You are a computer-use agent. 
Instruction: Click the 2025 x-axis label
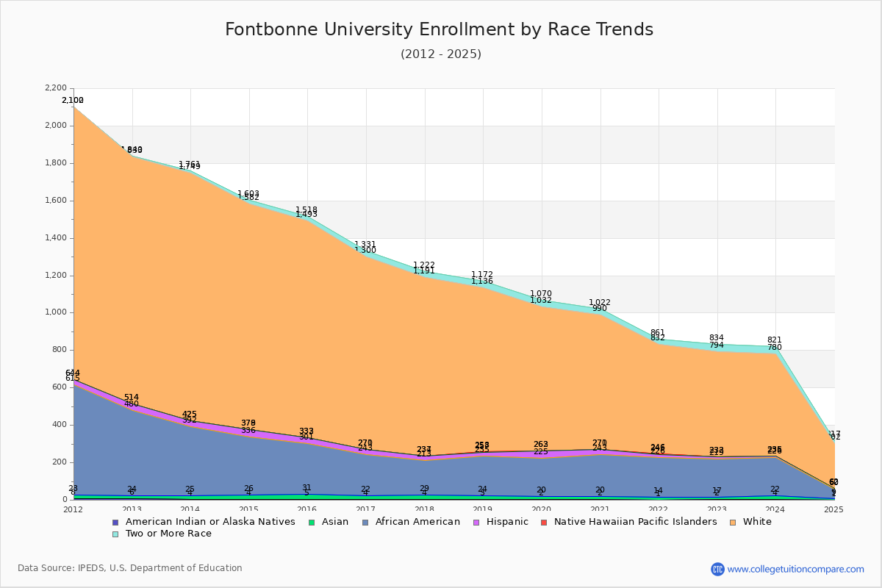834,509
